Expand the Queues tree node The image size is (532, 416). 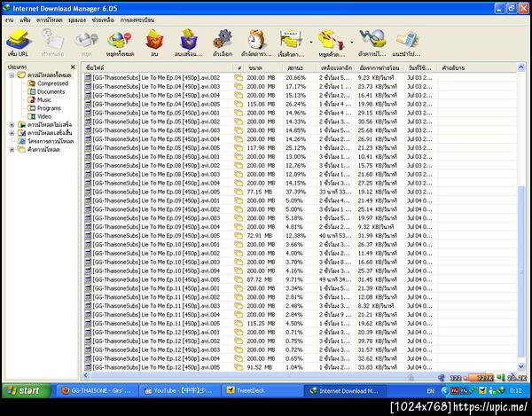click(12, 150)
